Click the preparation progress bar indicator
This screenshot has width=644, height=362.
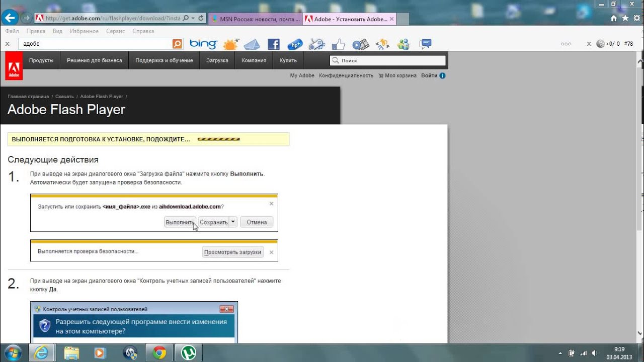pyautogui.click(x=218, y=139)
